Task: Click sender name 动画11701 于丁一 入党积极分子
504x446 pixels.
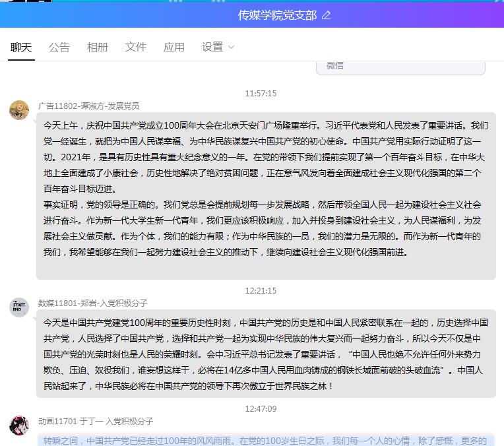Action: tap(96, 421)
